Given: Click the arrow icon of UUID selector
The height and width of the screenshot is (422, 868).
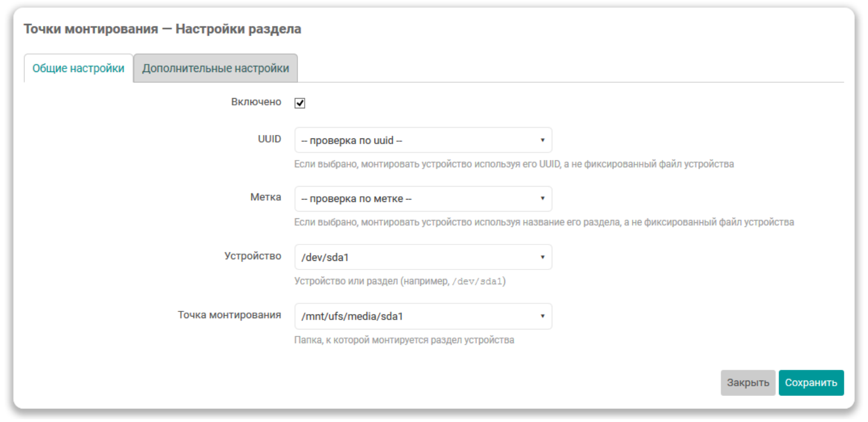Looking at the screenshot, I should click(x=542, y=140).
